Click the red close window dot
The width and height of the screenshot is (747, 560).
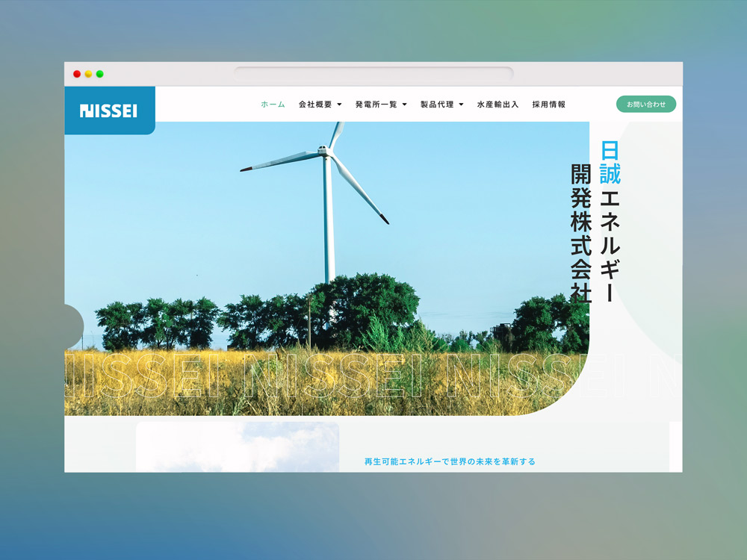(x=77, y=74)
